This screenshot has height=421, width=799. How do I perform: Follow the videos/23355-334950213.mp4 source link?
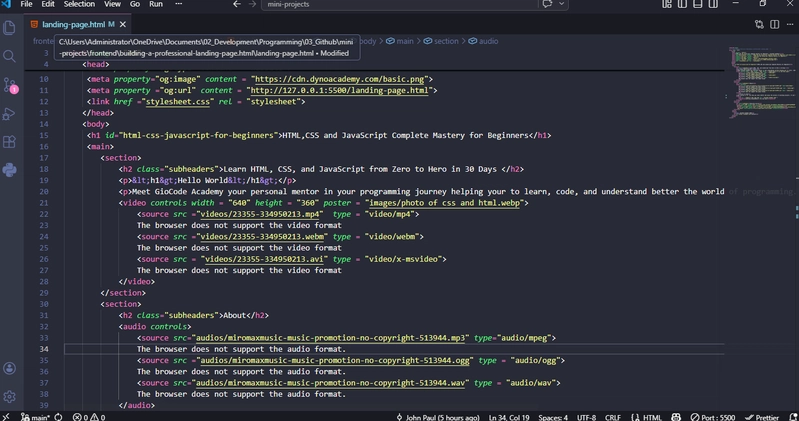(x=260, y=214)
